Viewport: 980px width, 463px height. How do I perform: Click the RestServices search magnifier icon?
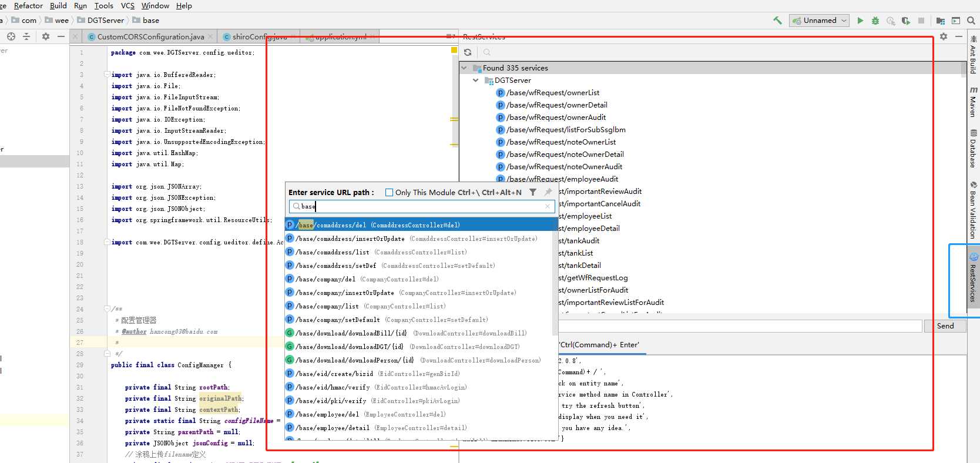pos(486,52)
